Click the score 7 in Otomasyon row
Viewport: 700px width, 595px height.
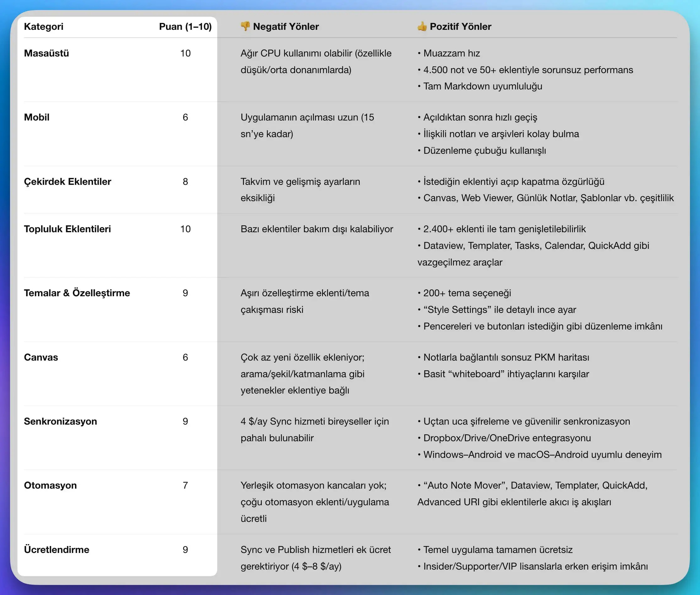185,485
